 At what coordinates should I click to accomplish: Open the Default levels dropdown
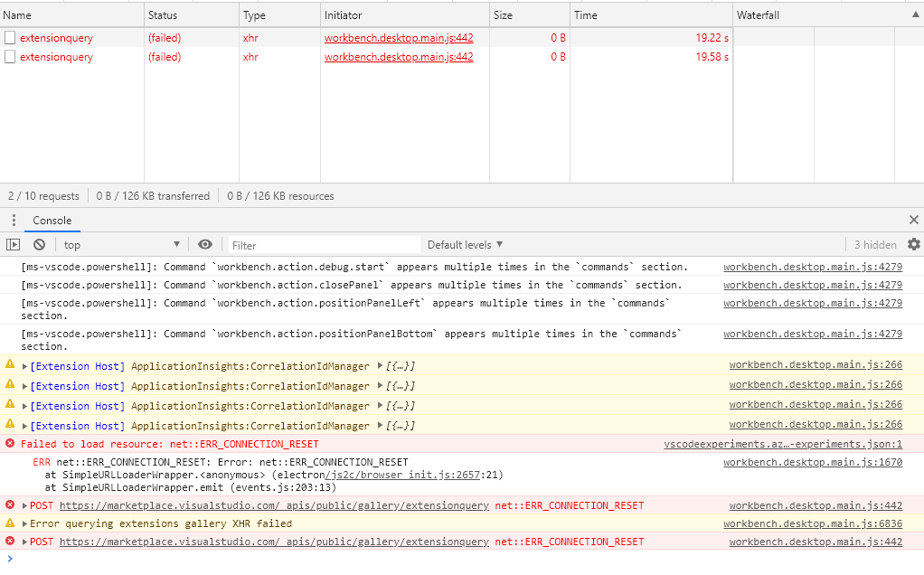(465, 244)
